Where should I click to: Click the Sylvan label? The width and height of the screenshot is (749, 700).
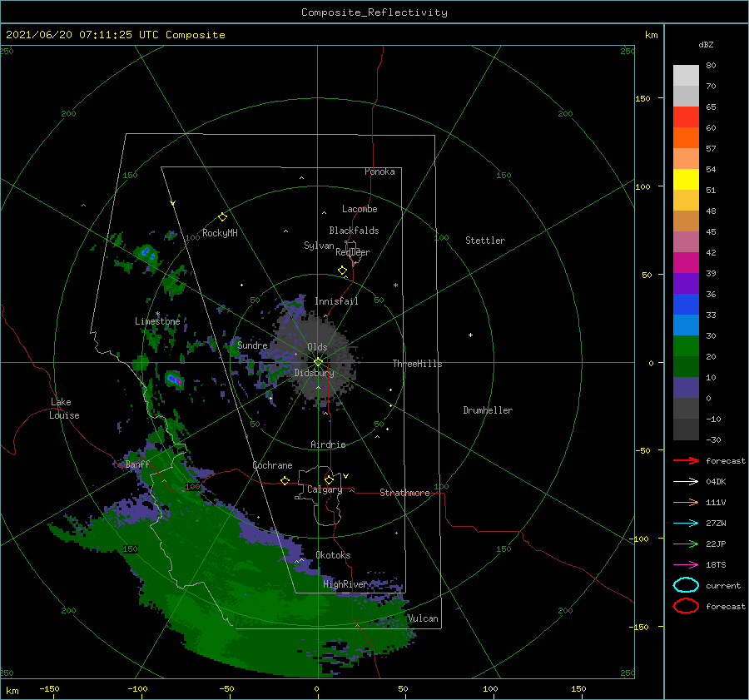coord(319,246)
